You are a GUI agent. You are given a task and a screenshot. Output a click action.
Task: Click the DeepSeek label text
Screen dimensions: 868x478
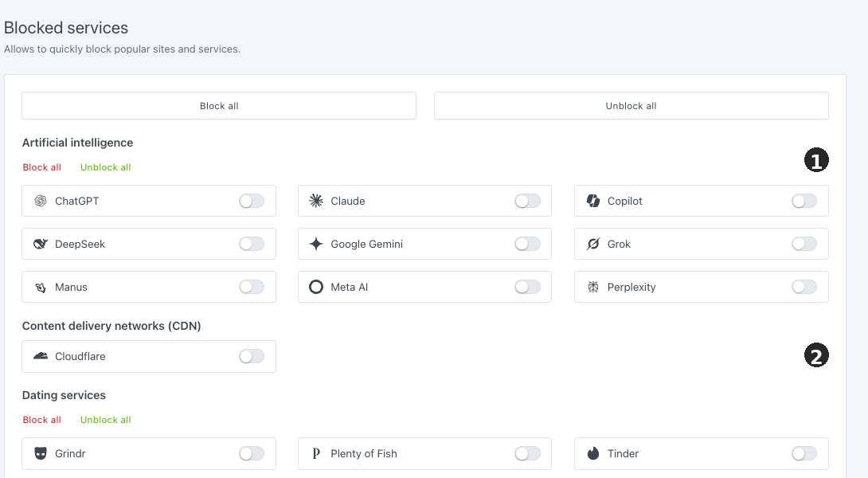(x=80, y=245)
